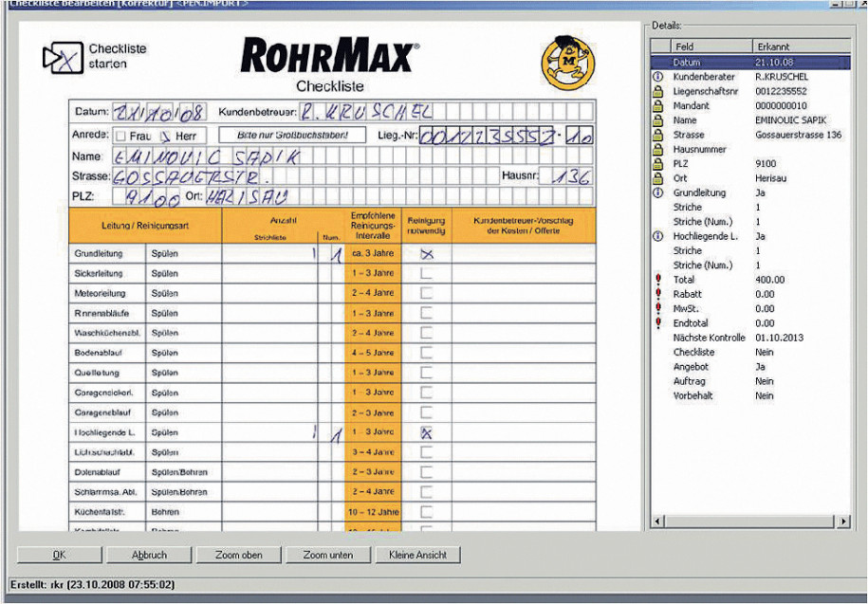This screenshot has height=604, width=868.
Task: Tick the Küchenfallstr. cleaning checkbox
Action: [426, 512]
